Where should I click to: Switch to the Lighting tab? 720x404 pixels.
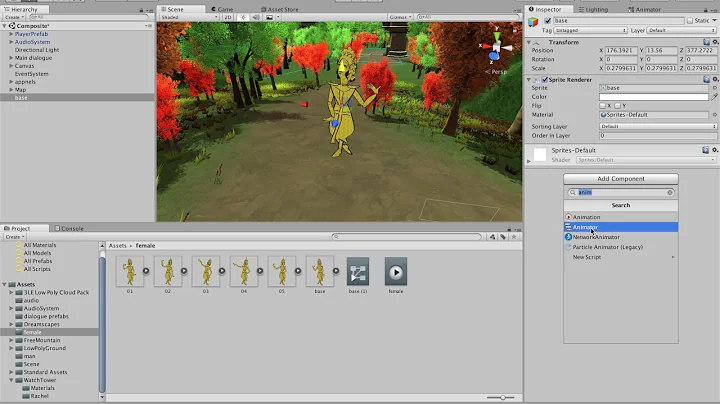click(x=593, y=9)
